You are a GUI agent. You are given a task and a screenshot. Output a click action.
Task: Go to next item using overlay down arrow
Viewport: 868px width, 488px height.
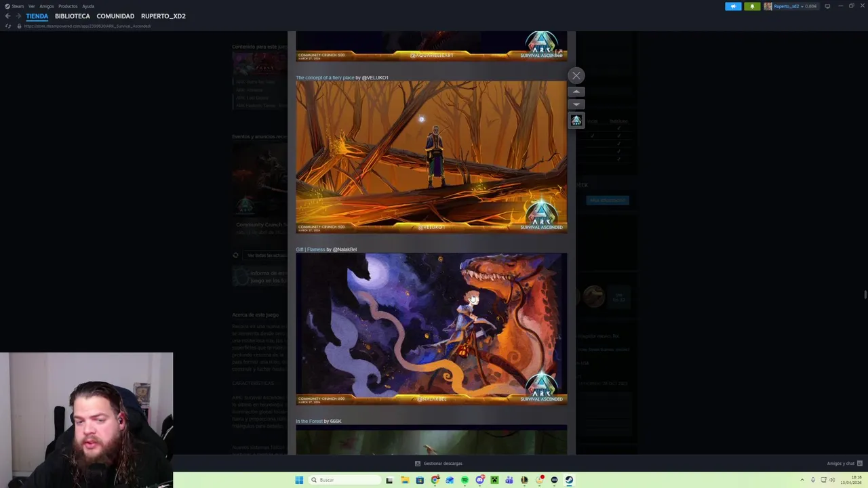tap(576, 104)
